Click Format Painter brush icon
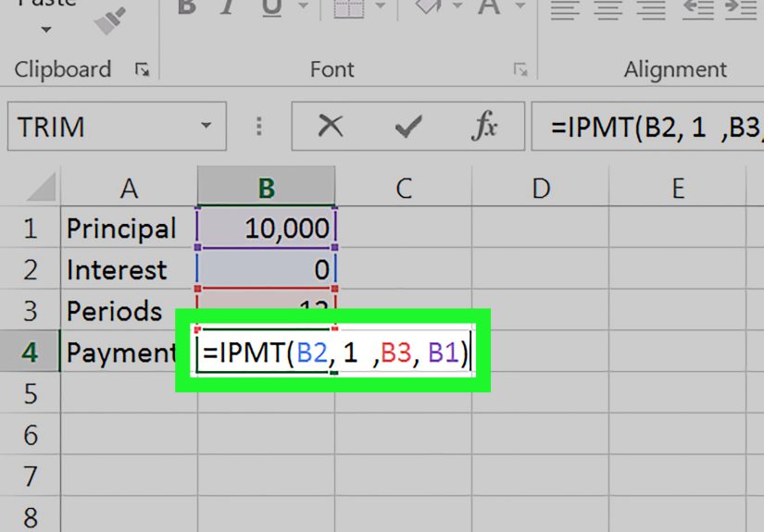The width and height of the screenshot is (764, 532). [x=109, y=20]
